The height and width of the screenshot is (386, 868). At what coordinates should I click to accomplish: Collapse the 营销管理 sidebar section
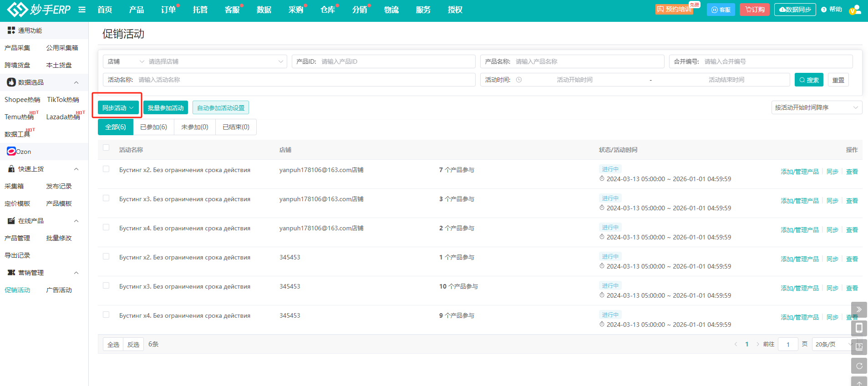(x=76, y=273)
